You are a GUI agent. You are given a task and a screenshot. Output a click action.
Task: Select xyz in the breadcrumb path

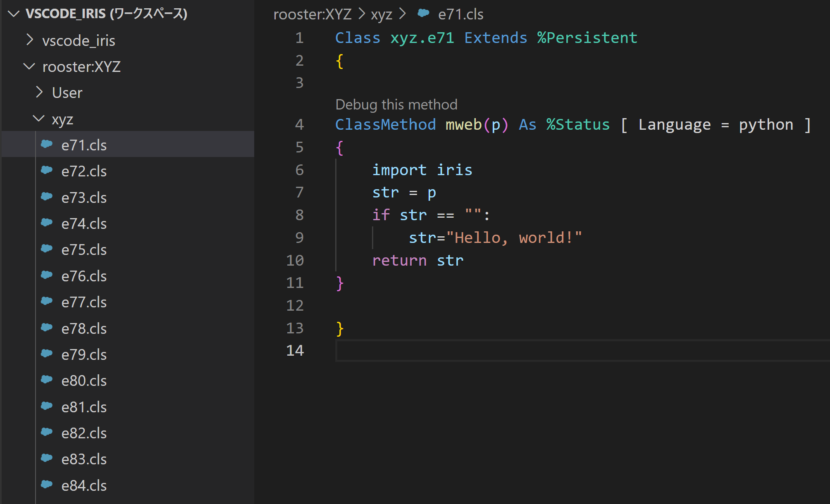tap(381, 14)
